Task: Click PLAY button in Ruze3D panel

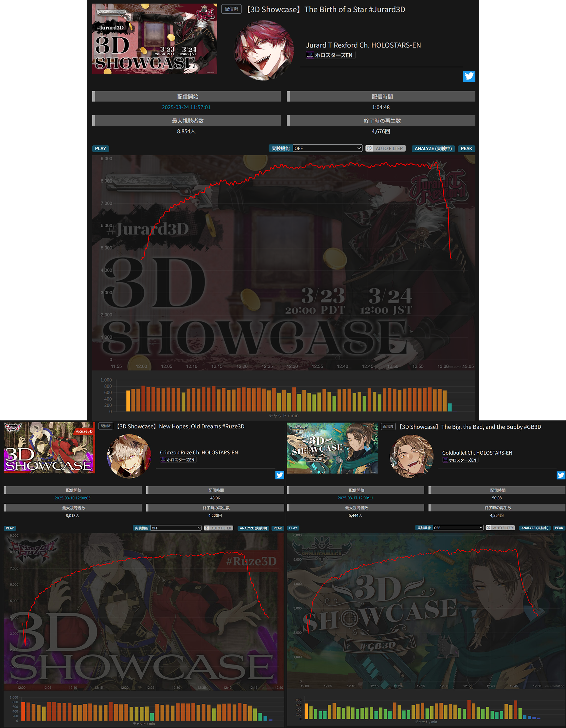Action: tap(10, 528)
